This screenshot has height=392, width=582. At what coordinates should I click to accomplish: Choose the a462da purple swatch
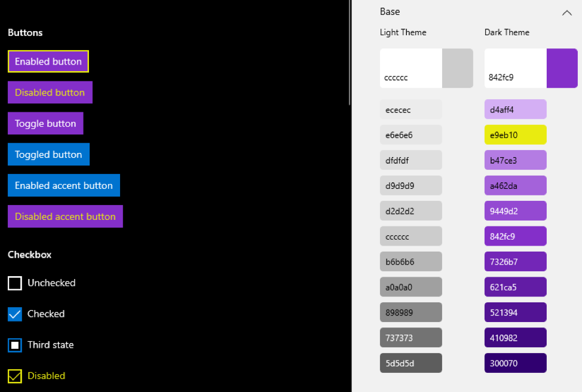tap(516, 186)
